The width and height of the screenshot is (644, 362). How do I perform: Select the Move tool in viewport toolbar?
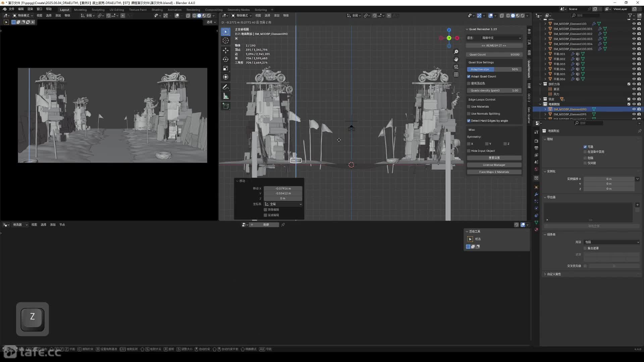coord(226,50)
